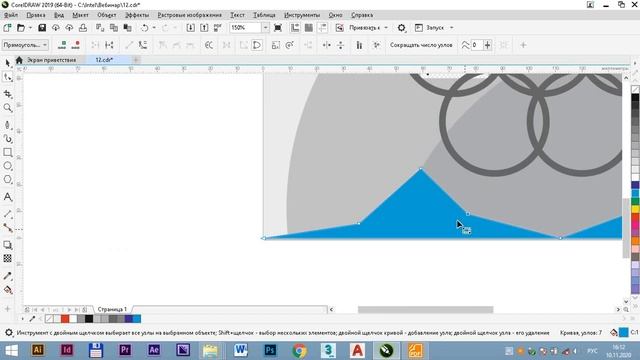This screenshot has height=360, width=640.
Task: Open the selection mode dropdown "Прямоуголь..."
Action: [x=25, y=45]
